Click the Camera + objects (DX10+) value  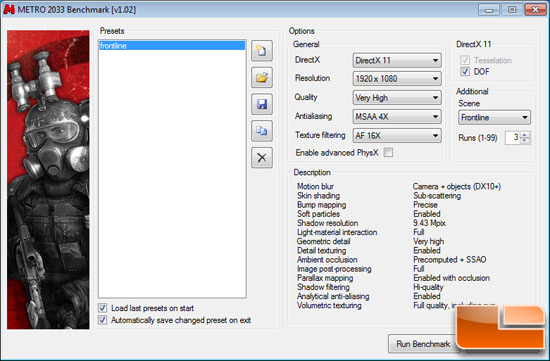[457, 186]
